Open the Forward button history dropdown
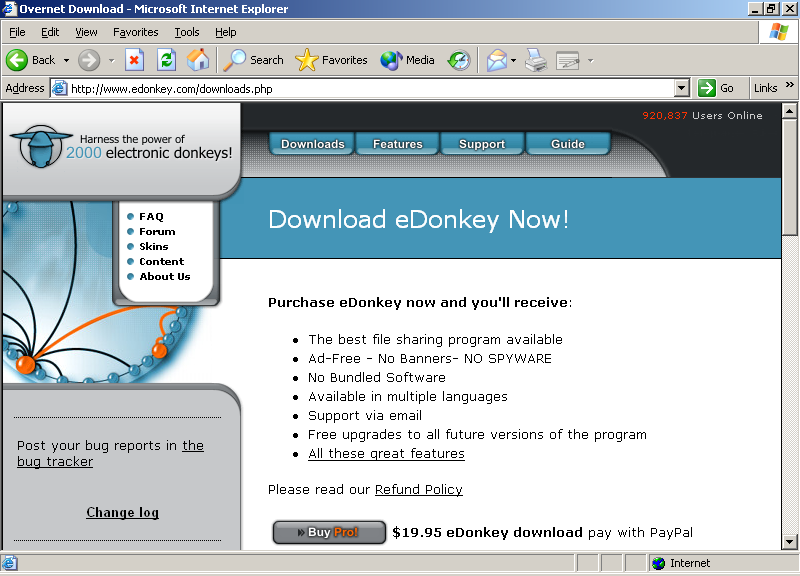Viewport: 800px width, 576px height. [x=111, y=60]
